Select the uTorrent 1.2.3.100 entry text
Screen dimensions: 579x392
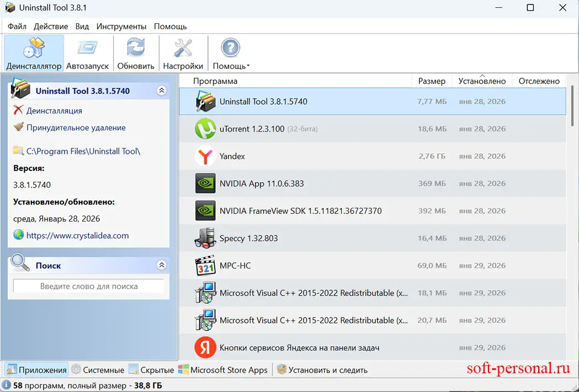252,128
